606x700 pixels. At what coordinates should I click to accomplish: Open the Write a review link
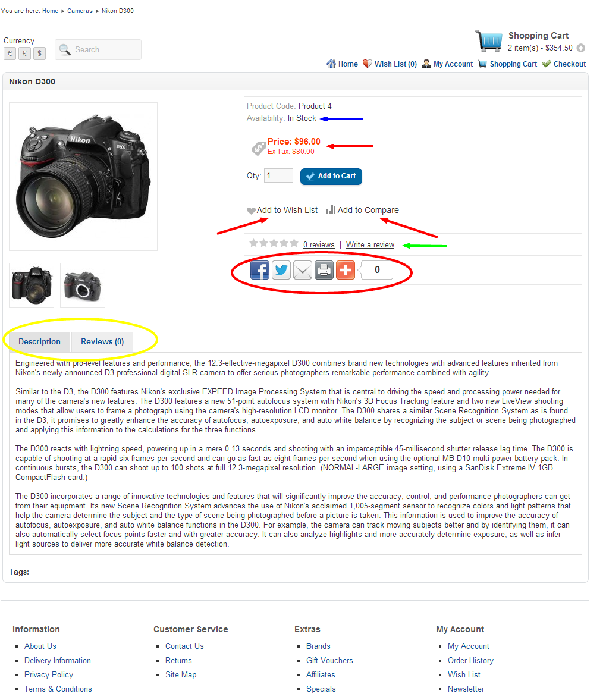coord(370,244)
